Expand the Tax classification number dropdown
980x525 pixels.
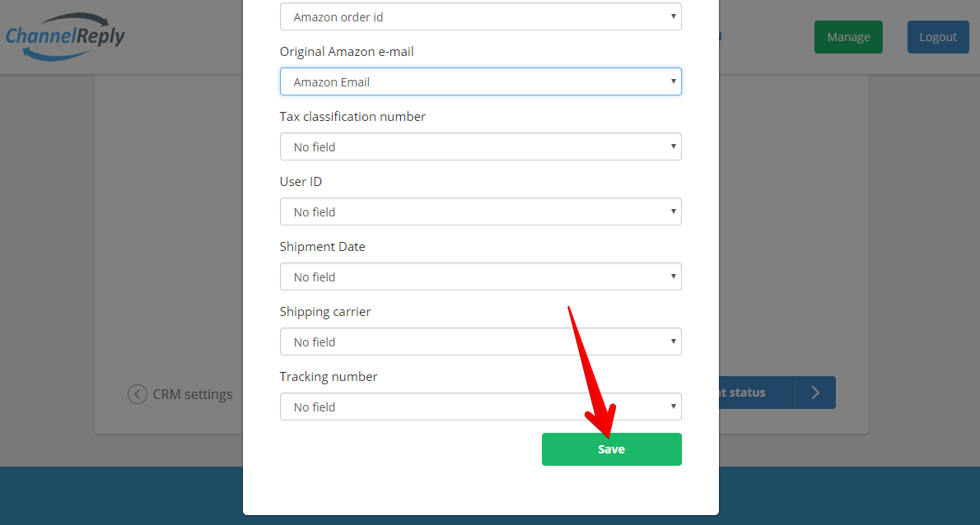pyautogui.click(x=481, y=146)
